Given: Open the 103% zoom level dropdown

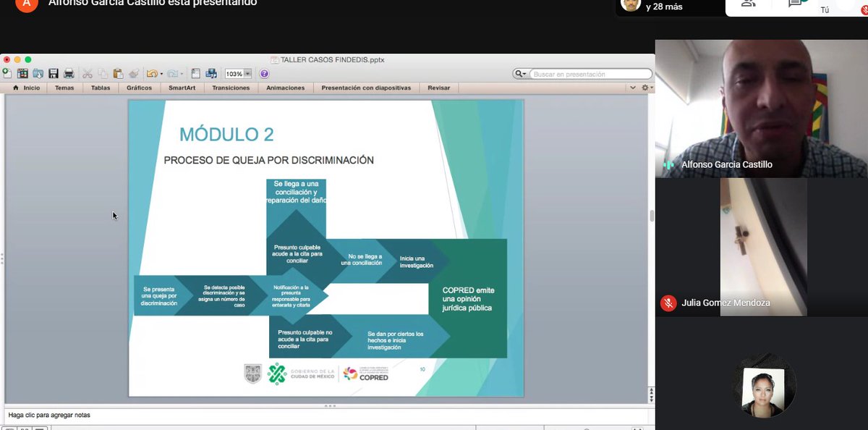Looking at the screenshot, I should [235, 72].
